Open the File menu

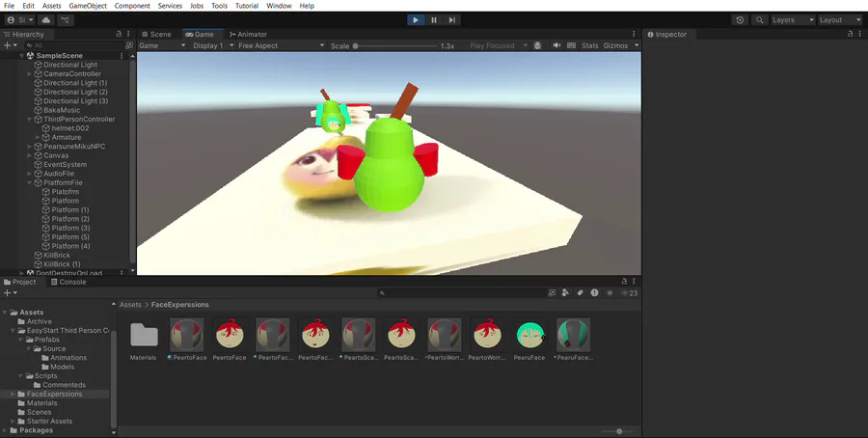[10, 6]
